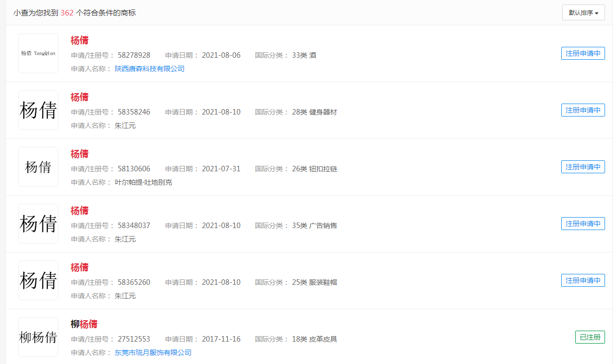The width and height of the screenshot is (613, 364).
Task: Click 注册申请中 badge for the 33类 酒 entry
Action: pyautogui.click(x=583, y=53)
